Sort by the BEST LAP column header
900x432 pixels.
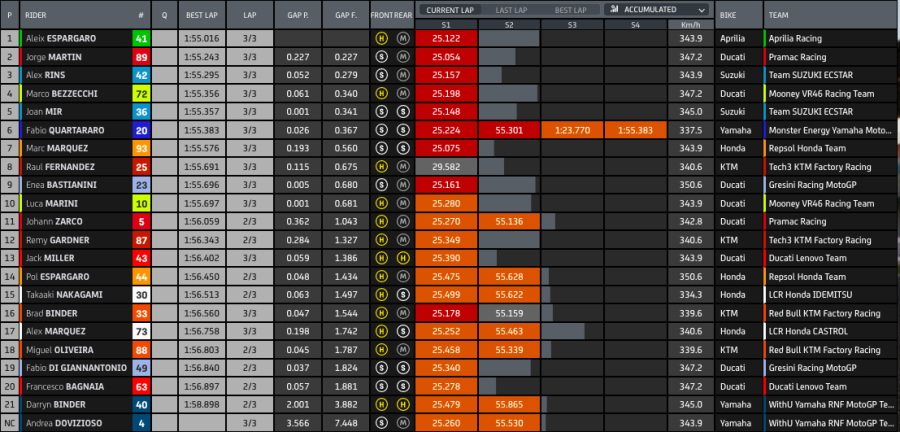click(201, 15)
